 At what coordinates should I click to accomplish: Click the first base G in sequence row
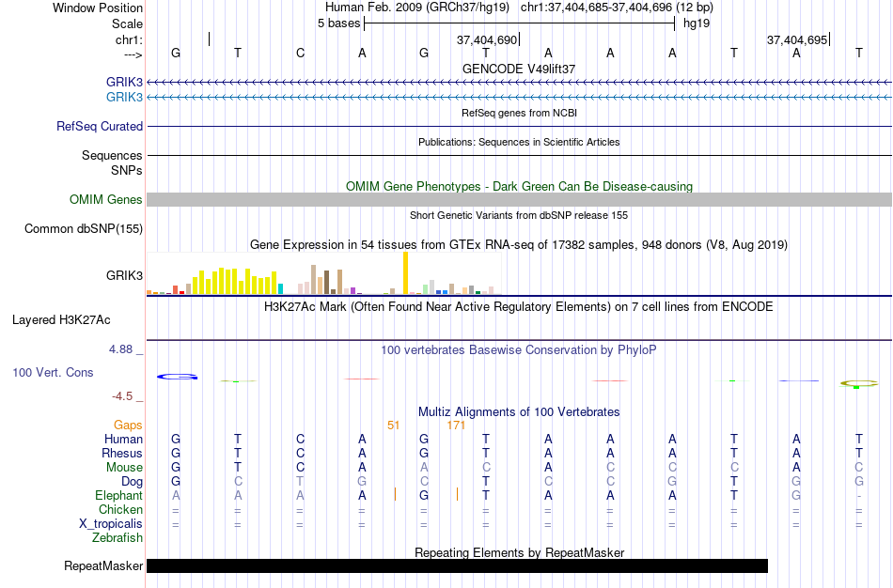(176, 53)
